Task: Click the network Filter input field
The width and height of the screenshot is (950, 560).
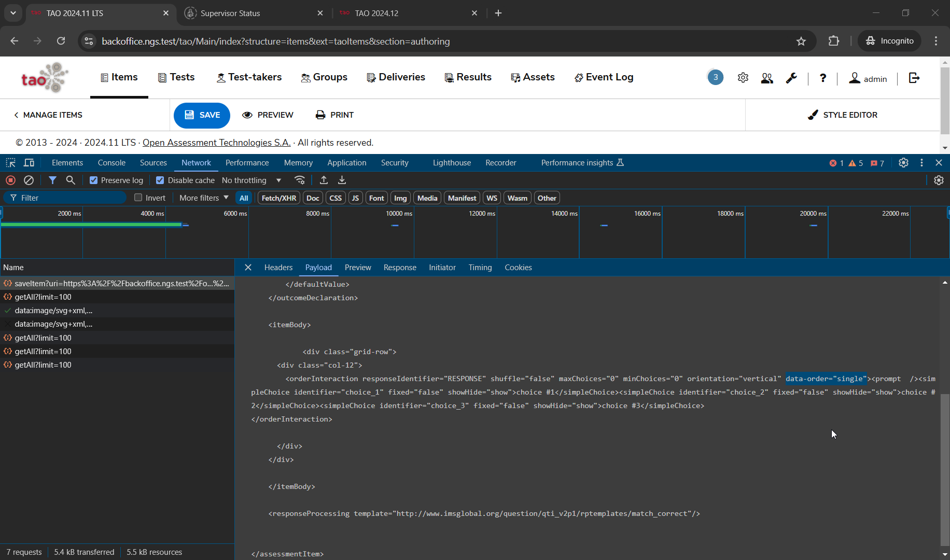Action: click(65, 198)
